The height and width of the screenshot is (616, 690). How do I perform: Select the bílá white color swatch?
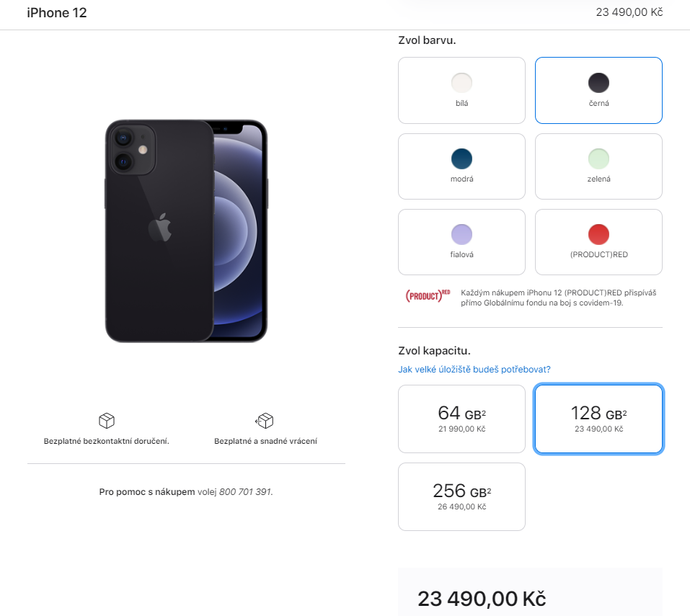[461, 91]
